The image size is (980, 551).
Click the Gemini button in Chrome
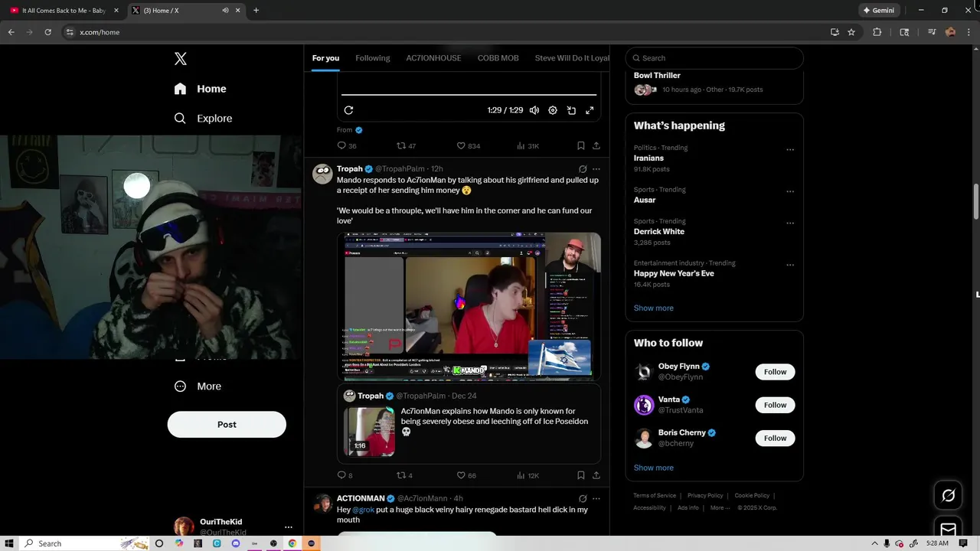(878, 10)
